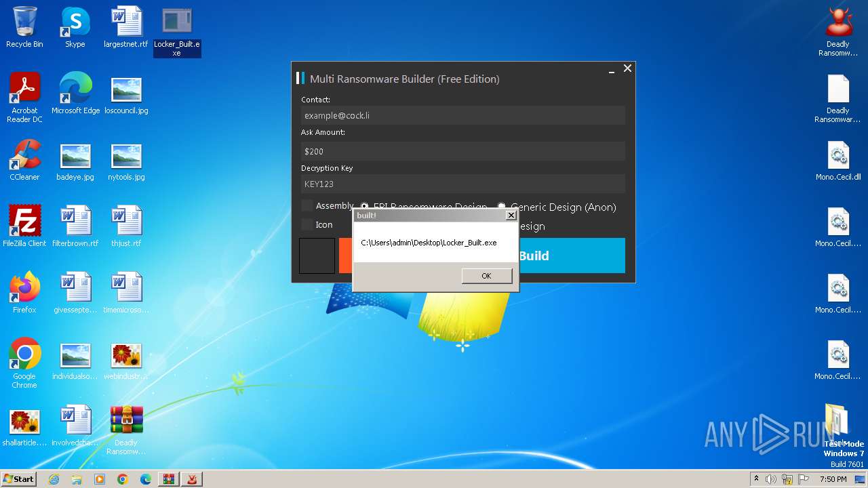Expand the hidden tray icons arrow
Image resolution: width=868 pixels, height=488 pixels.
(x=756, y=479)
